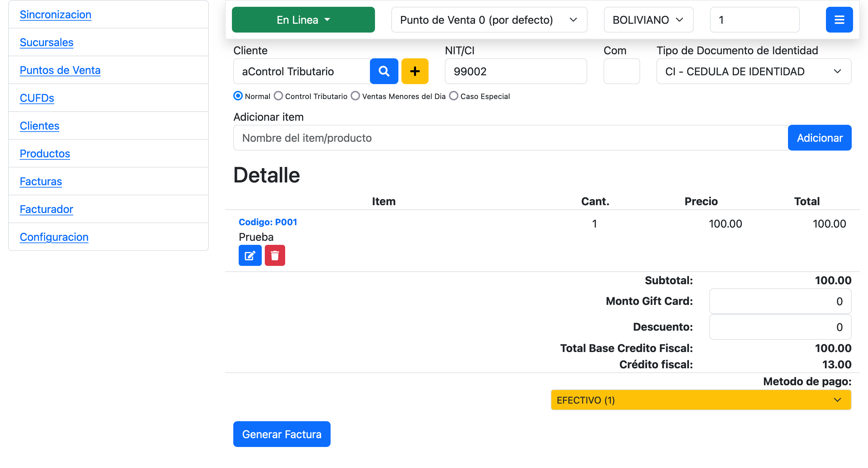Screen dimensions: 868x468
Task: Select the Normal radio option
Action: pos(238,96)
